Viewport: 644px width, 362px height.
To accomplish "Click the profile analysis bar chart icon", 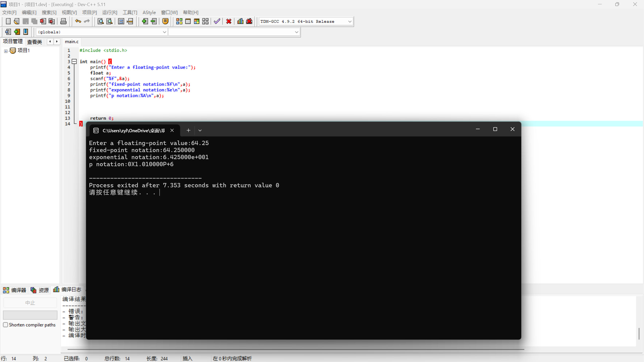I will click(x=240, y=21).
